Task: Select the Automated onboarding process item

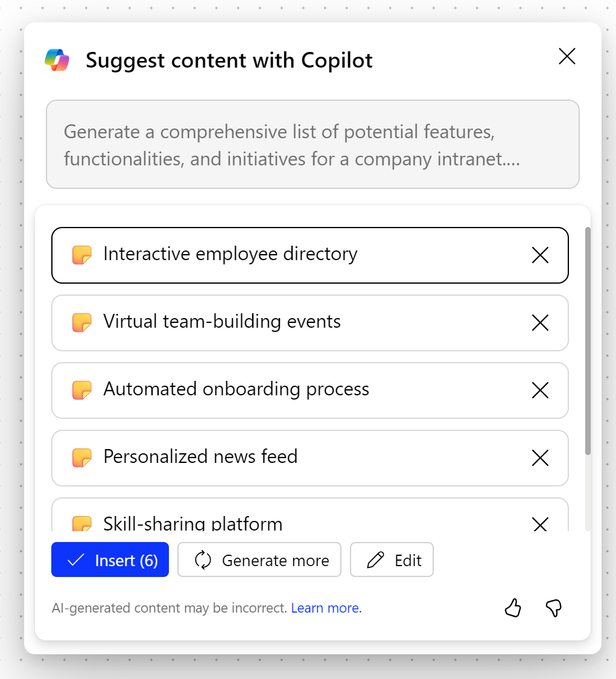Action: pyautogui.click(x=310, y=390)
